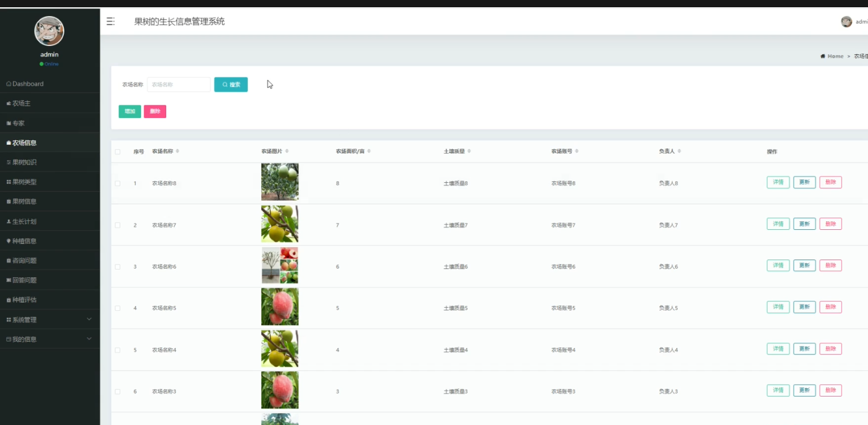The width and height of the screenshot is (868, 425).
Task: Click row 删除 for 农场名称3
Action: click(831, 390)
